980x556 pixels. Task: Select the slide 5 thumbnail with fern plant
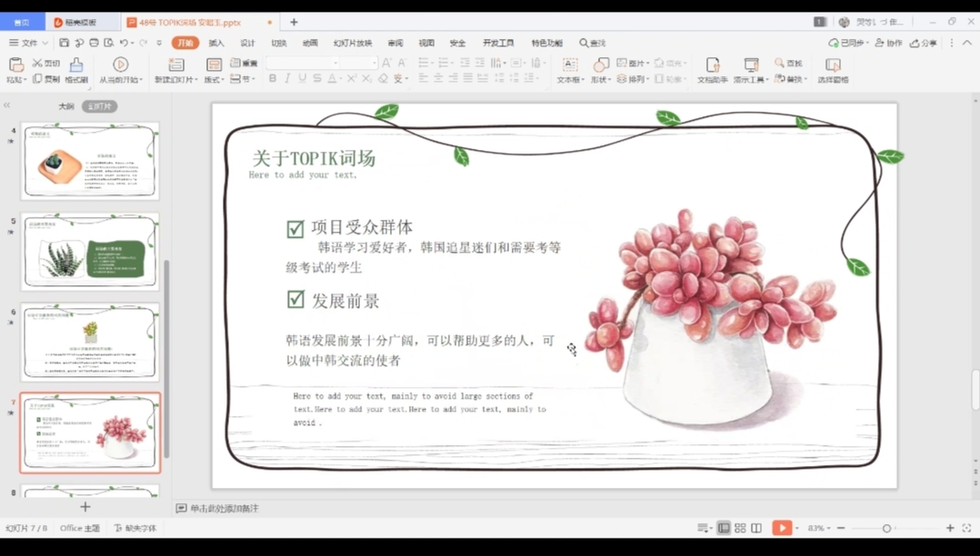tap(90, 252)
